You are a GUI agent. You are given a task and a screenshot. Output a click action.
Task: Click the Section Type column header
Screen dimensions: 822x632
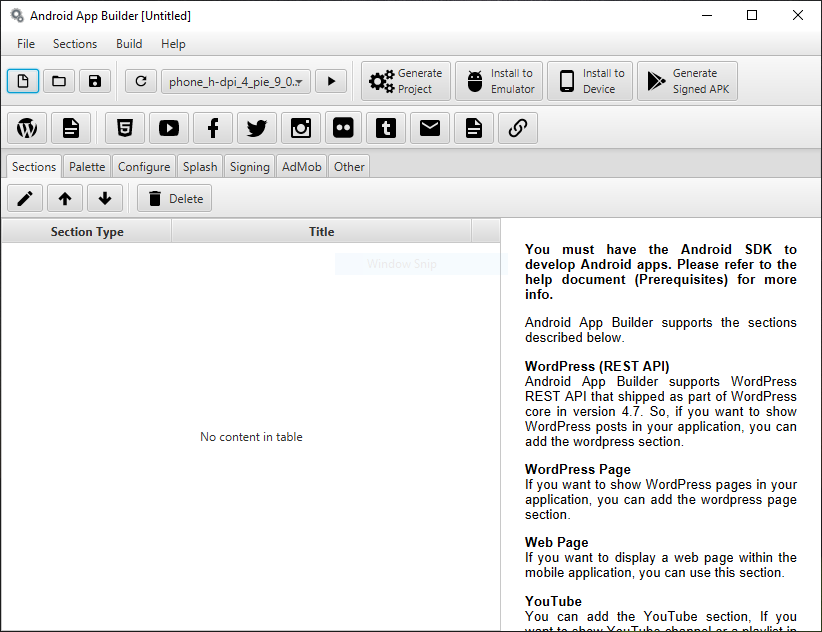(87, 232)
